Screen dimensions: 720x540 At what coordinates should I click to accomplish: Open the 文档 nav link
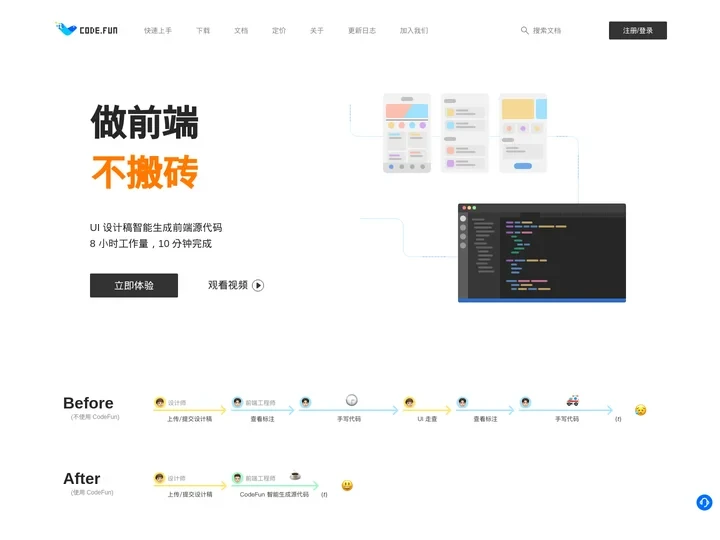coord(241,31)
